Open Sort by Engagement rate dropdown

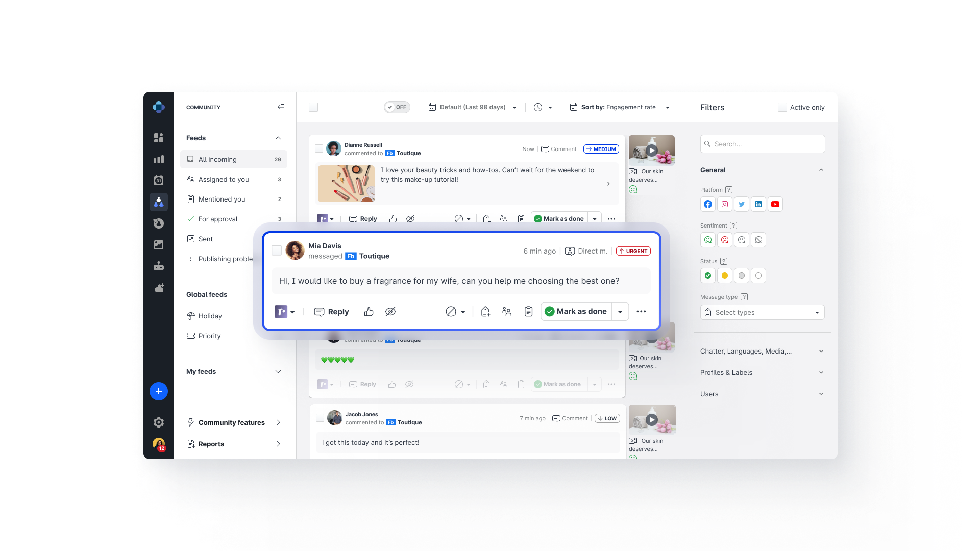coord(620,107)
